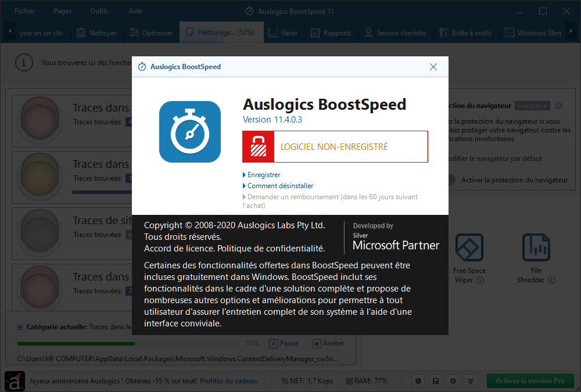Screen dimensions: 581x392
Task: Click the Rapports tab icon
Action: coord(315,33)
